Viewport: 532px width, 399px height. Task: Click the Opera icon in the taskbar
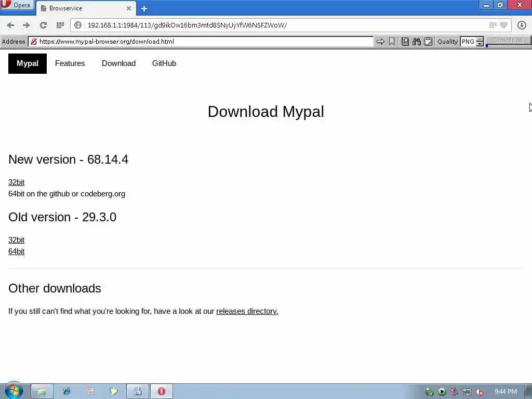click(x=162, y=392)
